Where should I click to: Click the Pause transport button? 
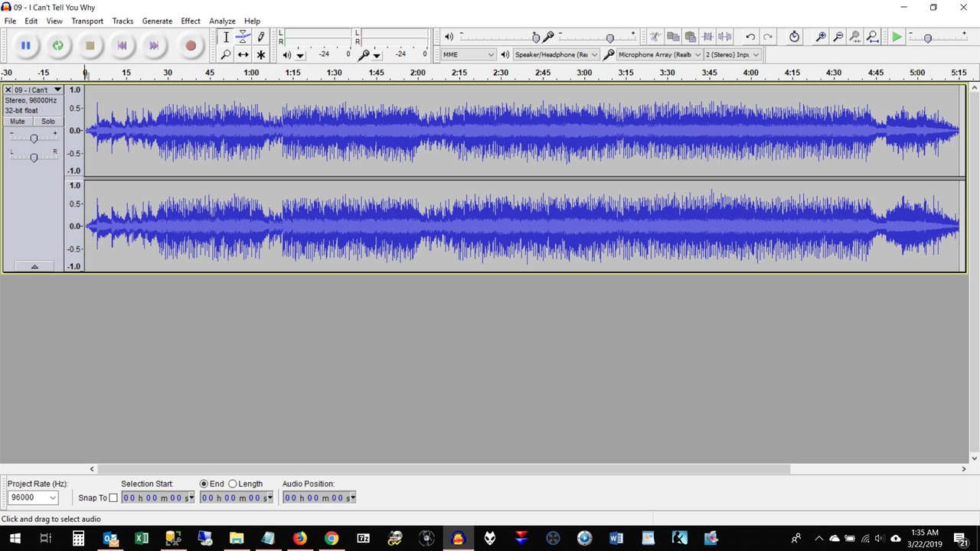coord(25,46)
